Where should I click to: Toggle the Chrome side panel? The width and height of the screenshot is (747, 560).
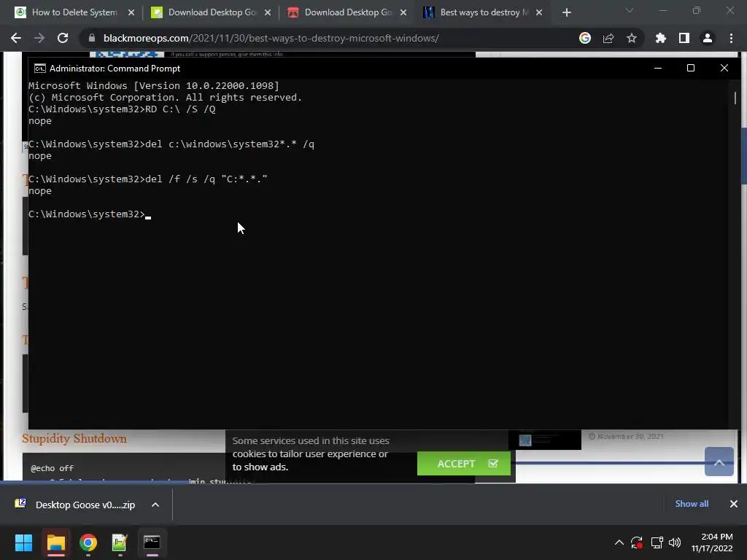coord(684,38)
